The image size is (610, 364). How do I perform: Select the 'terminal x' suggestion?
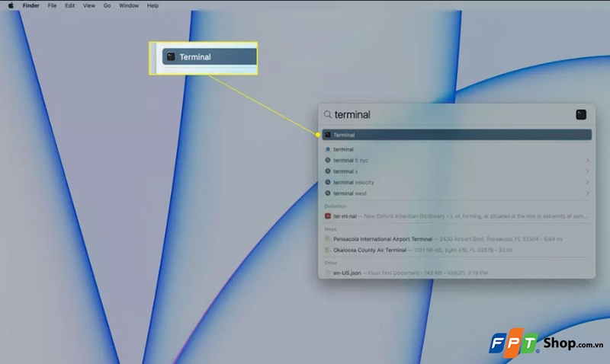457,171
